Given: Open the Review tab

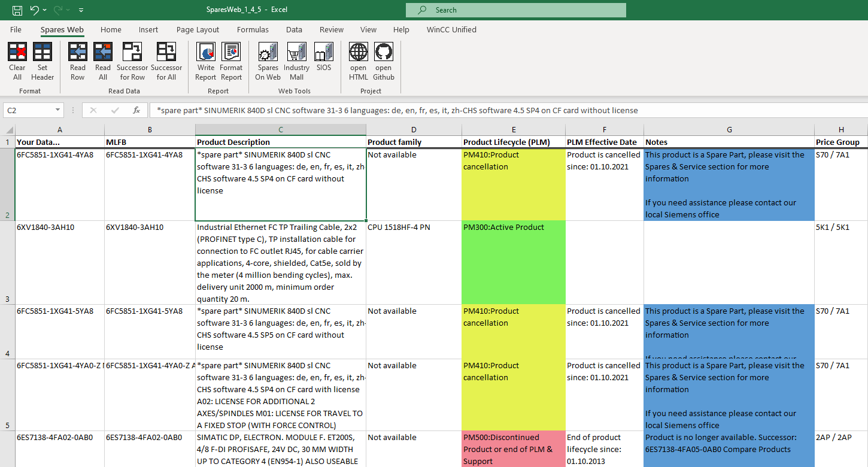Looking at the screenshot, I should [x=332, y=29].
